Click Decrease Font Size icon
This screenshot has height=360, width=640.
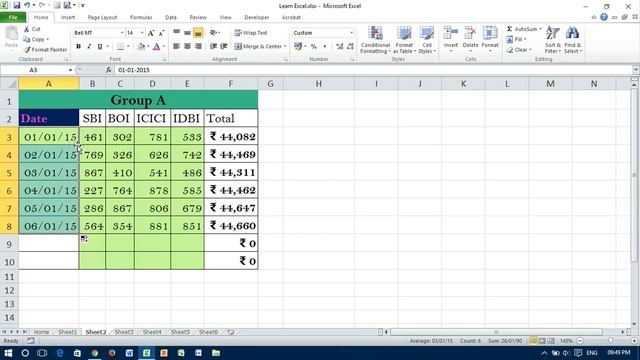click(x=161, y=33)
